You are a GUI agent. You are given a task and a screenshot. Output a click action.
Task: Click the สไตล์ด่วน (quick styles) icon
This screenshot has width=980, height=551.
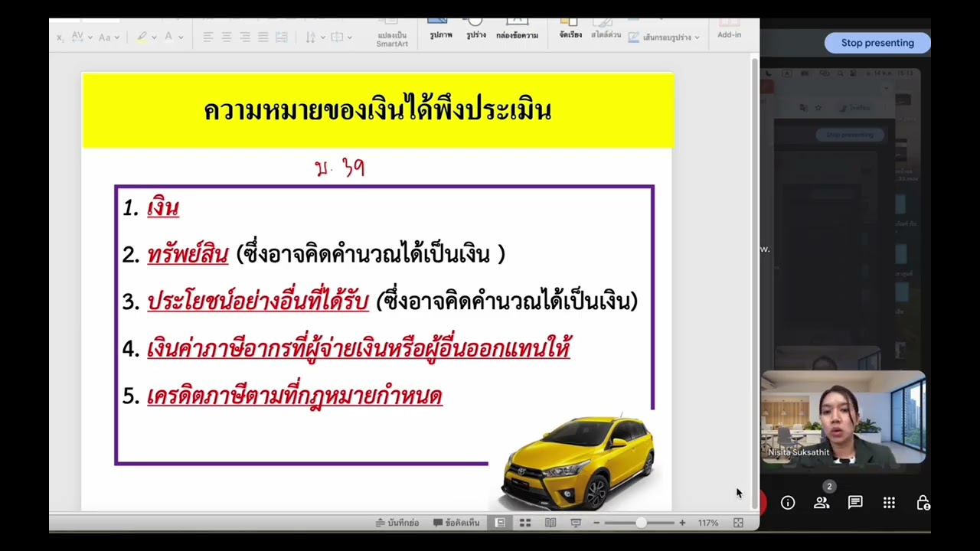click(x=605, y=28)
